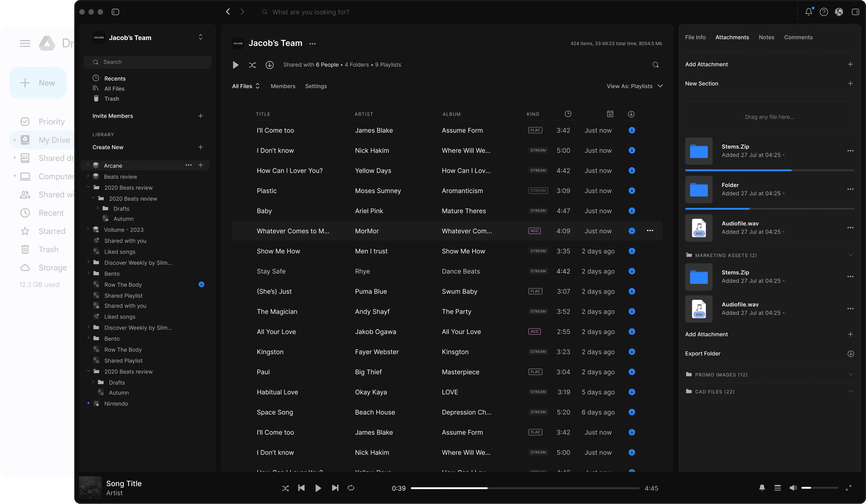Download all with header download icon
866x504 pixels.
[269, 65]
